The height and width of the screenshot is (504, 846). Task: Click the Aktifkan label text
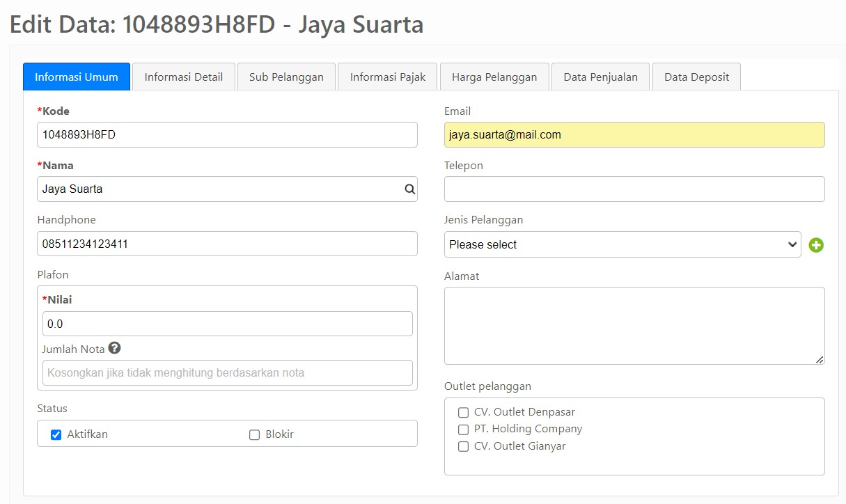pyautogui.click(x=88, y=434)
